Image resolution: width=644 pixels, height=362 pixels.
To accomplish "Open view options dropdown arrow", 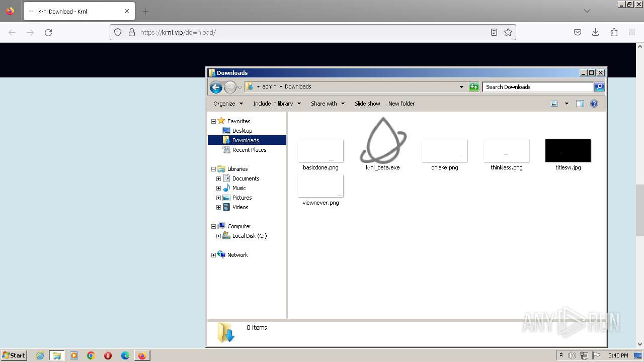I will [x=567, y=104].
